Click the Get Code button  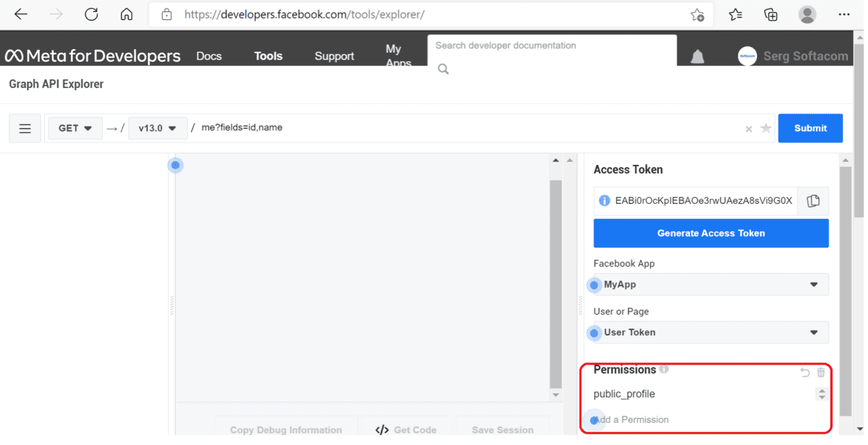(x=406, y=429)
